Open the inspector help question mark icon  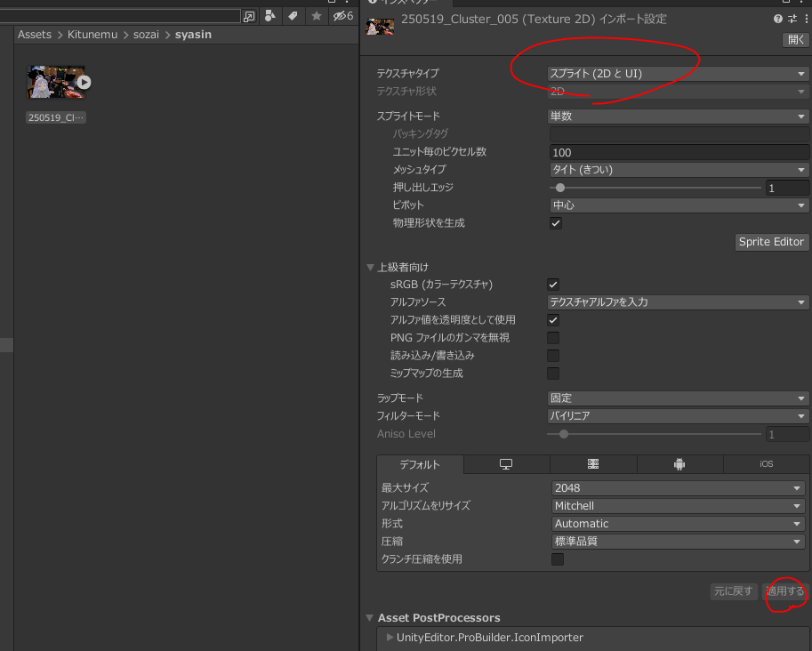point(778,19)
